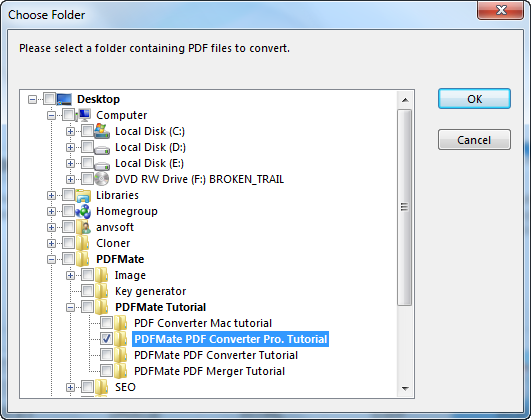Select the 'PDF Converter Mac tutorial' row
Viewport: 531px width, 420px height.
[203, 323]
